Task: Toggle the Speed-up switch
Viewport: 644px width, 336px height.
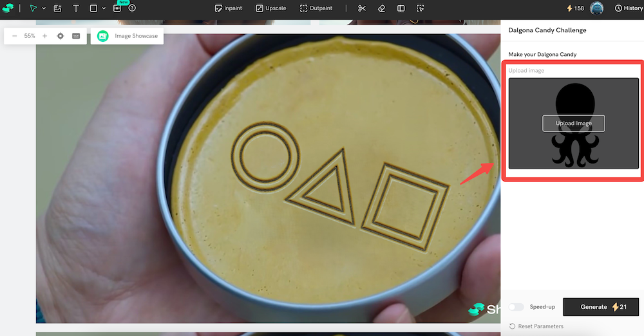Action: 516,307
